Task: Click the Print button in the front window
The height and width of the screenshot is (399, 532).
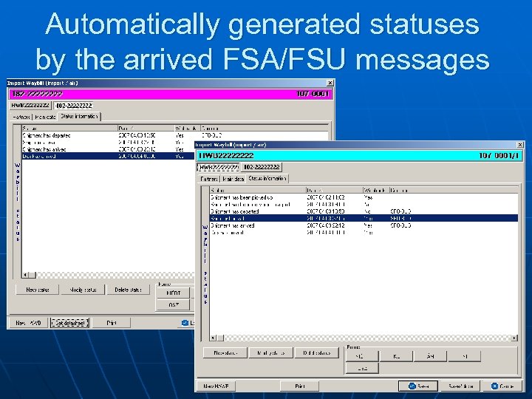Action: [x=299, y=386]
